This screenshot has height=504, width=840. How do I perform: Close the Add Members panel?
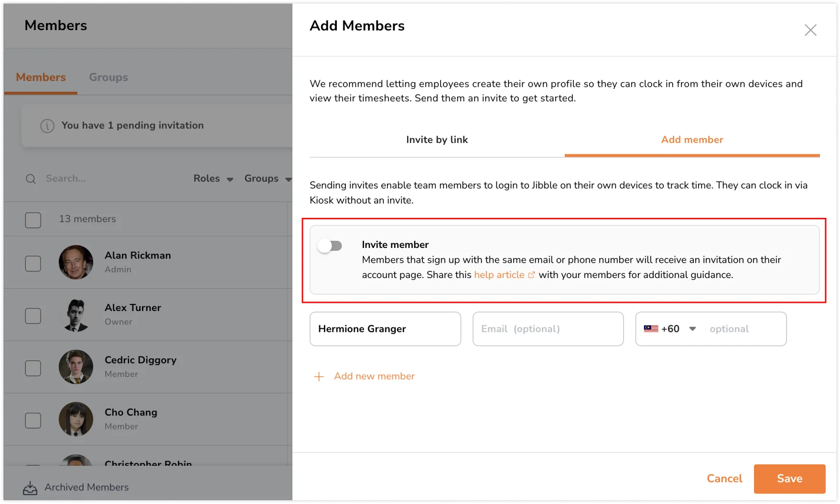click(810, 30)
